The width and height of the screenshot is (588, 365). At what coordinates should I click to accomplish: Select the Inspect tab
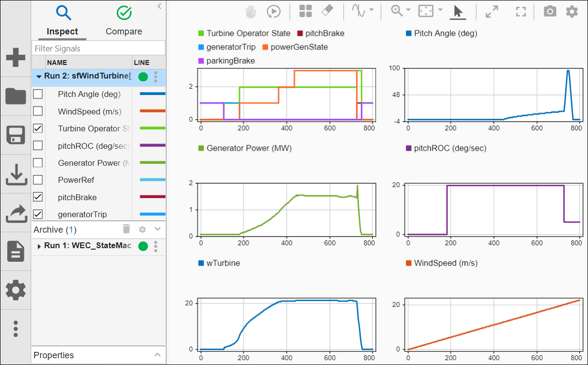tap(62, 21)
